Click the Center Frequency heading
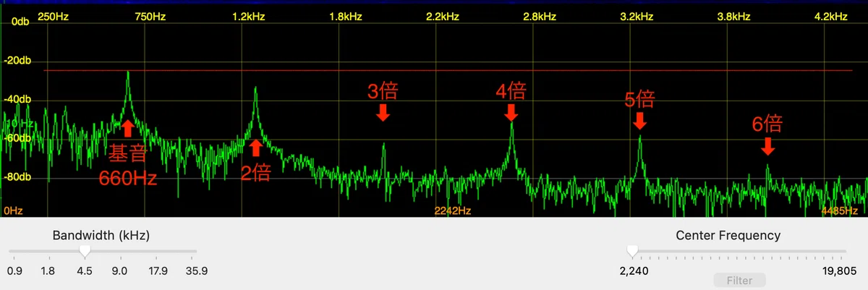This screenshot has height=290, width=868. pyautogui.click(x=728, y=235)
